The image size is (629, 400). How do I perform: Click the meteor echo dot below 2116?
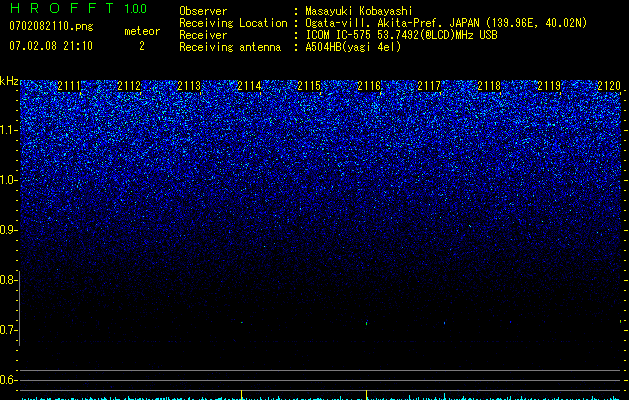click(x=367, y=323)
